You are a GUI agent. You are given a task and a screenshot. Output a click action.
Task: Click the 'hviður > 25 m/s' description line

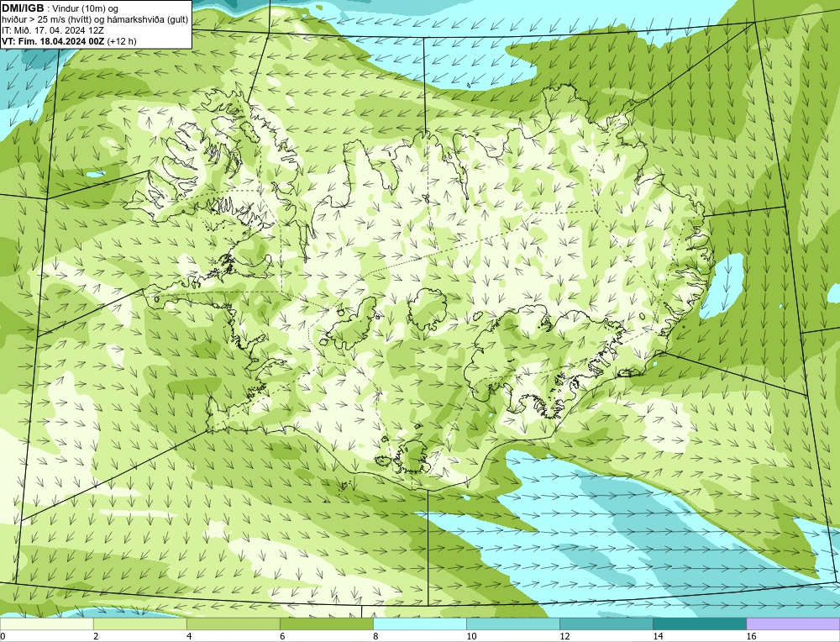(95, 20)
